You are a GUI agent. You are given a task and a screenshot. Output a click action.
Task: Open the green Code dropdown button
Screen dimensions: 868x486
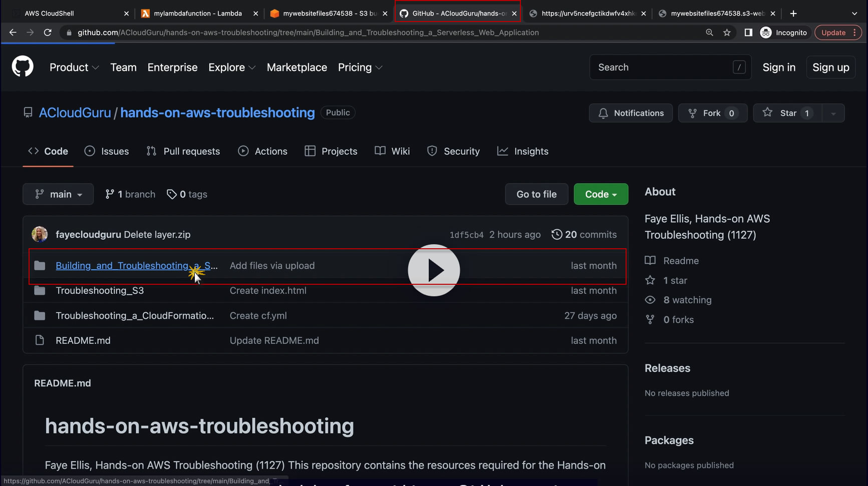point(601,194)
